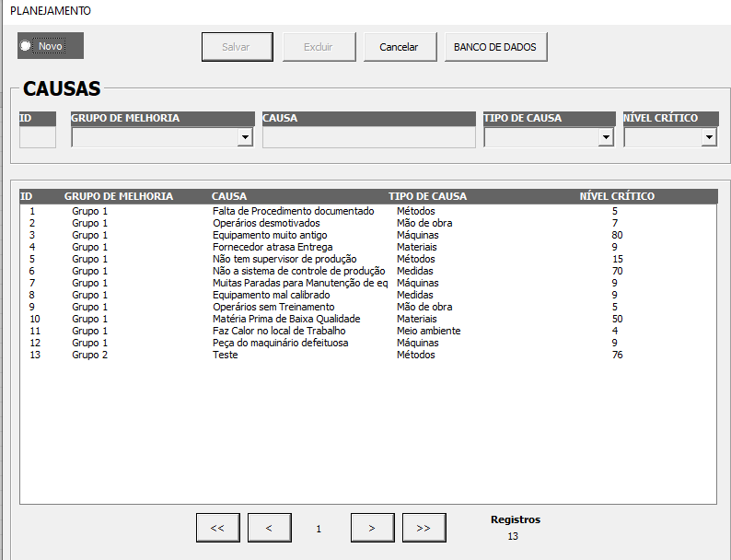Image resolution: width=731 pixels, height=560 pixels.
Task: Select row 'Operários sem Treinamento'
Action: (368, 307)
